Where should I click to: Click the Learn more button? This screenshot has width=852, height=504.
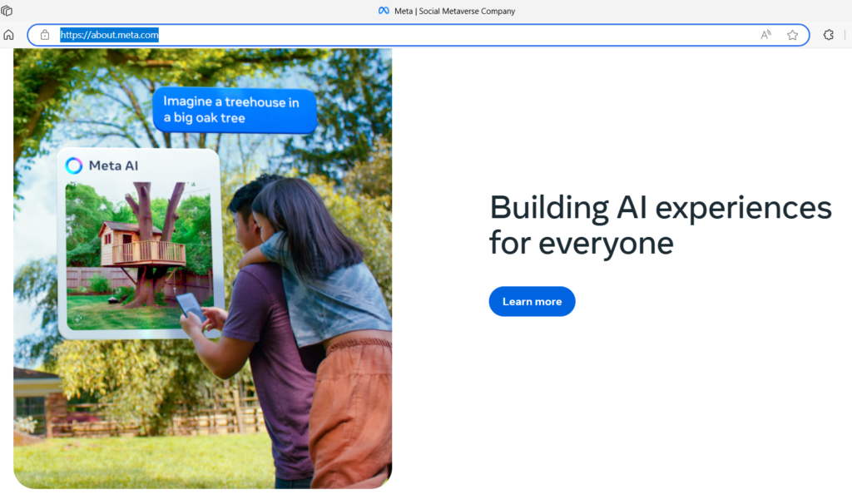tap(532, 301)
